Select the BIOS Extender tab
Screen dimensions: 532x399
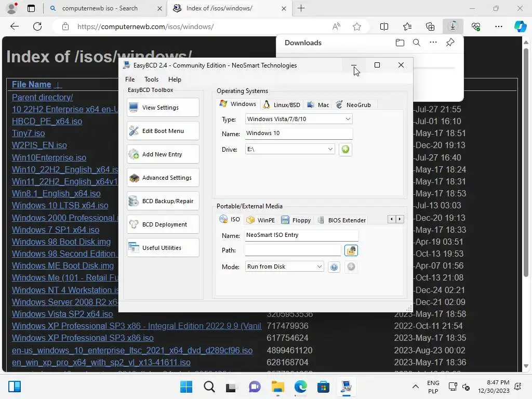coord(342,220)
